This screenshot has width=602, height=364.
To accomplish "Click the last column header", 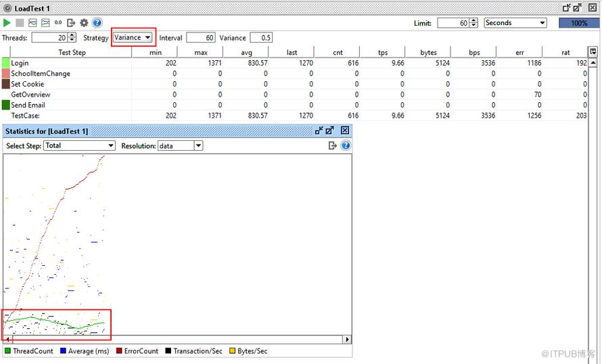I will click(x=292, y=52).
